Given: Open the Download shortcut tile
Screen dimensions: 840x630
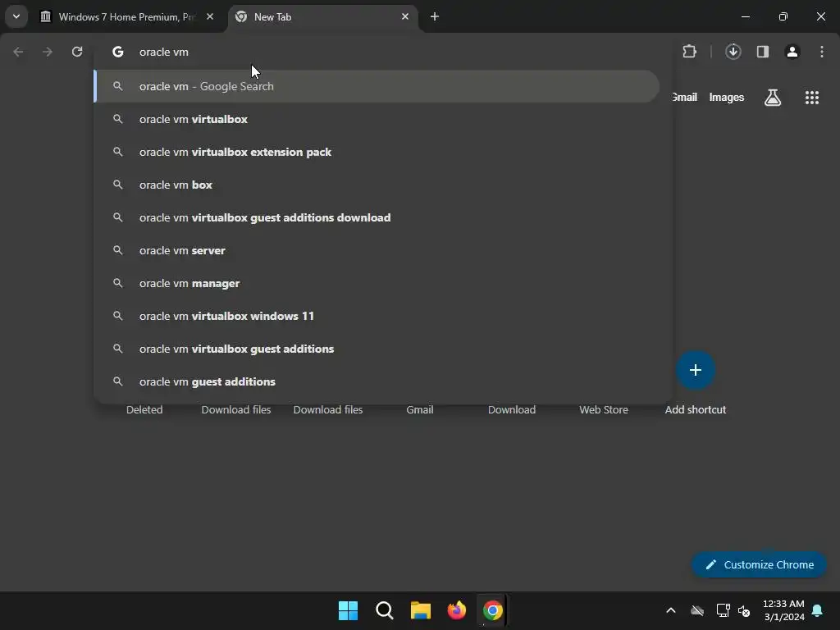Looking at the screenshot, I should [512, 409].
